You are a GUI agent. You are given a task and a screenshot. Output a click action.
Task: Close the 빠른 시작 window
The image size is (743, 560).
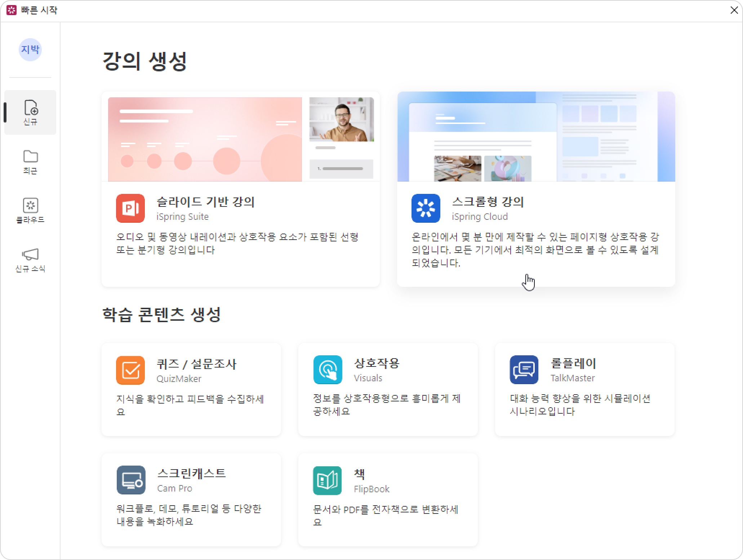[x=734, y=10]
